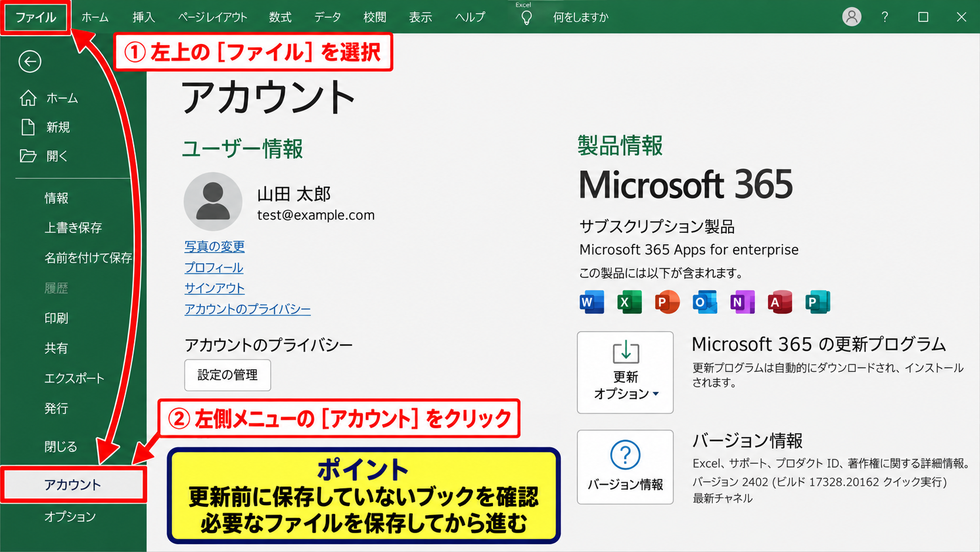Screen dimensions: 980x552
Task: Select Account (アカウント) in the sidebar
Action: [73, 485]
